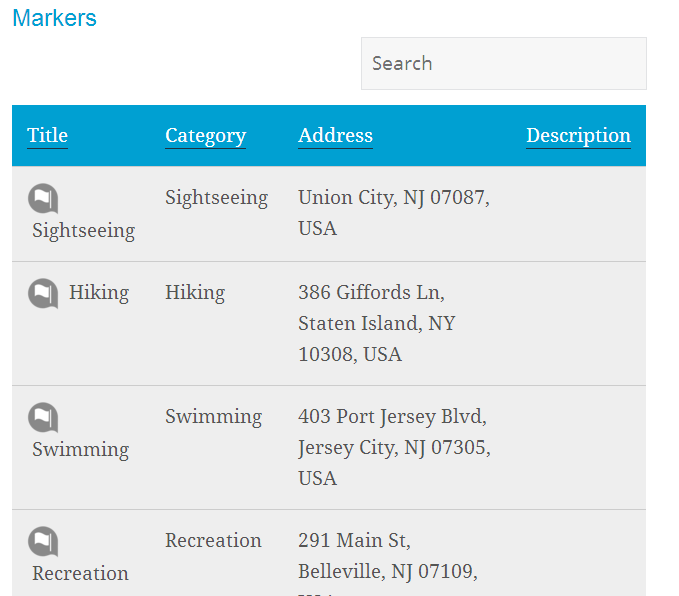The width and height of the screenshot is (679, 596).
Task: Click the Swimming marker flag icon
Action: pos(43,418)
